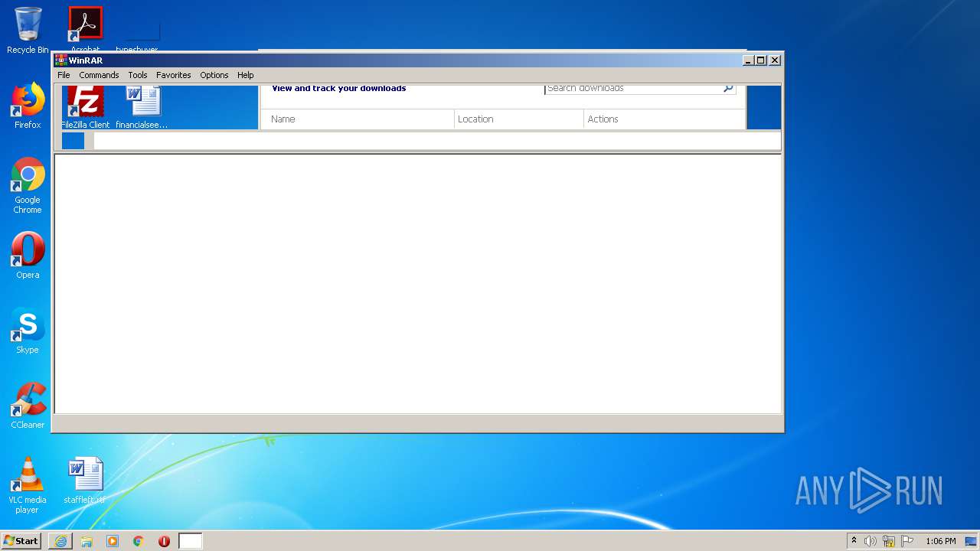Select the Skype desktop shortcut
Screen dimensions: 980x551
(x=28, y=331)
